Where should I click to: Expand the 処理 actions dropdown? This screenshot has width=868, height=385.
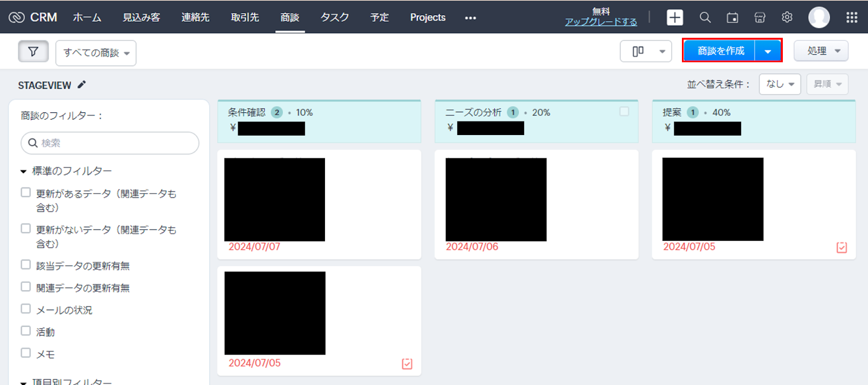click(821, 51)
